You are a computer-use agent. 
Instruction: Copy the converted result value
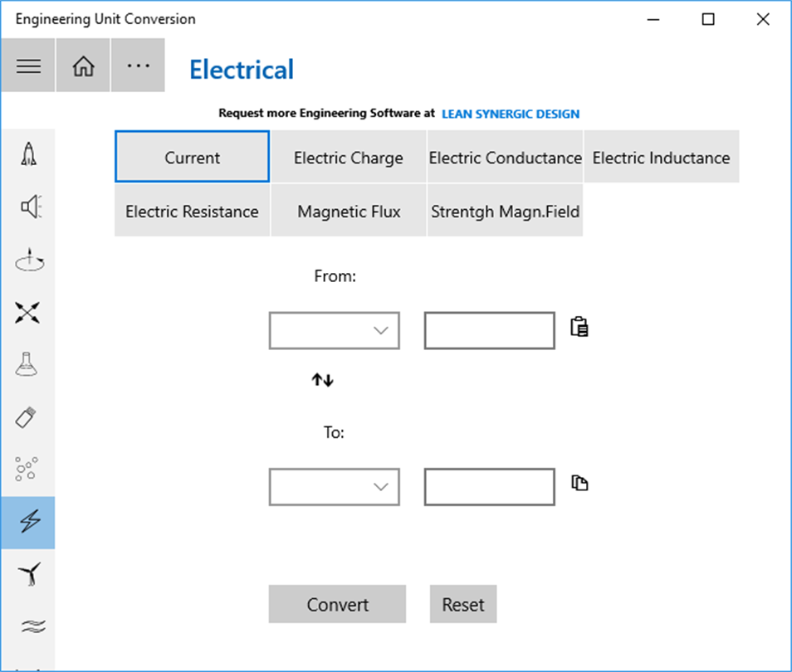coord(579,483)
